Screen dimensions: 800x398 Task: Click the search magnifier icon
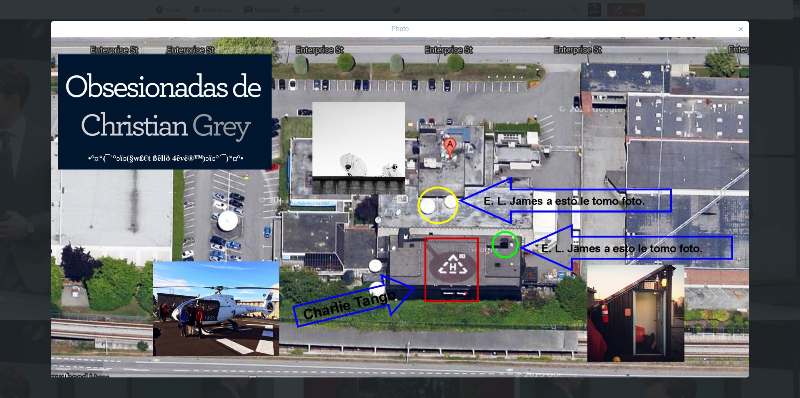tap(575, 10)
